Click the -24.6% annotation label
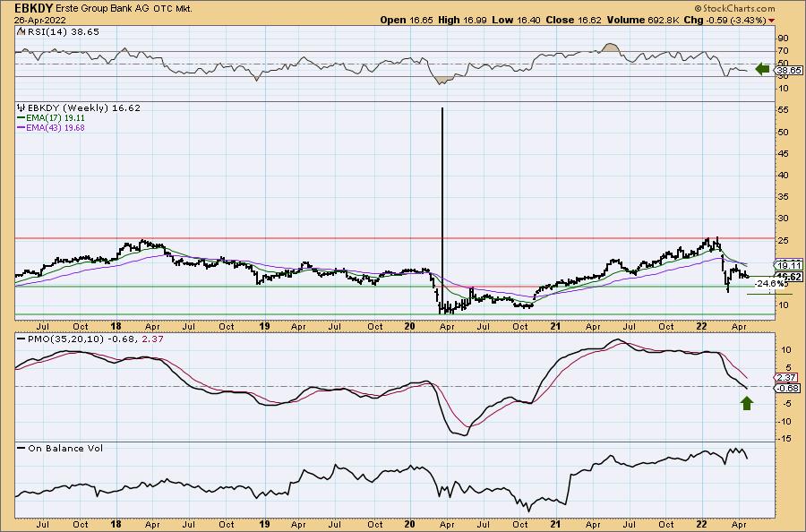 (770, 283)
